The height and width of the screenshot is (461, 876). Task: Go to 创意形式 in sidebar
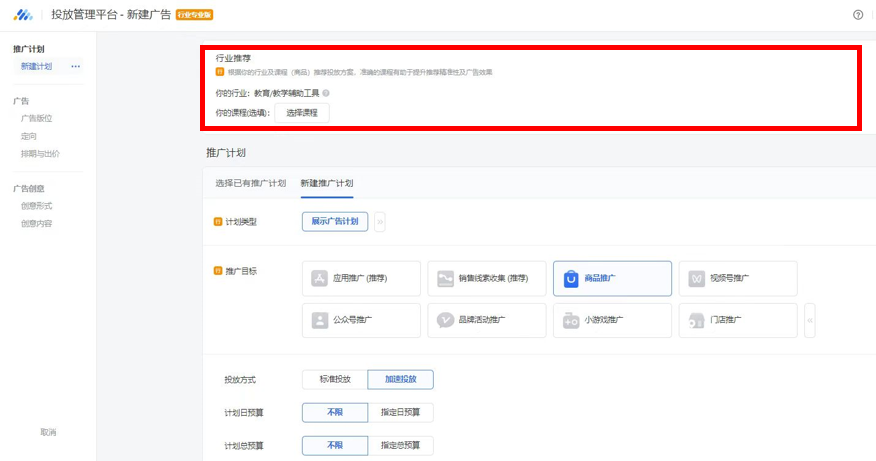(36, 206)
